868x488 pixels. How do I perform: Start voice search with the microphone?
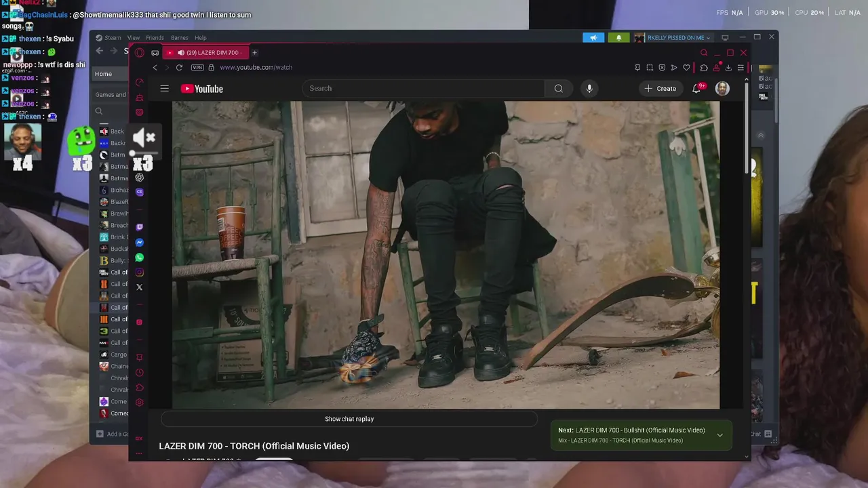[589, 88]
